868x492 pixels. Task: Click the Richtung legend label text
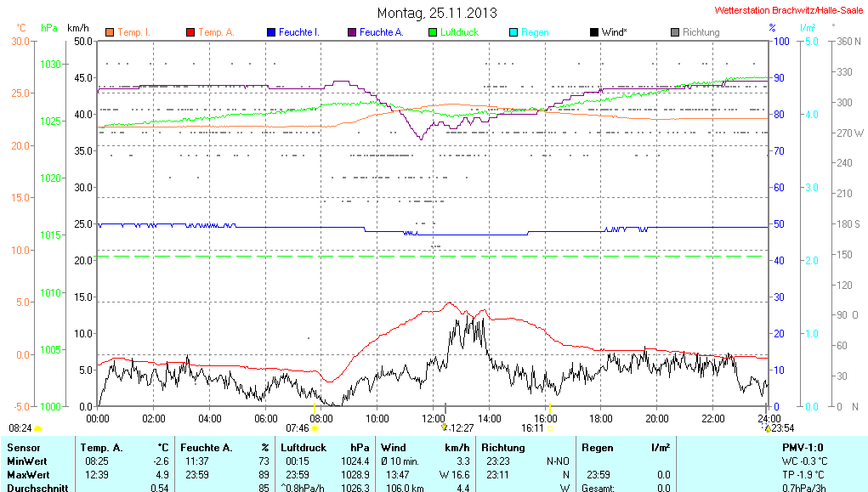click(701, 32)
